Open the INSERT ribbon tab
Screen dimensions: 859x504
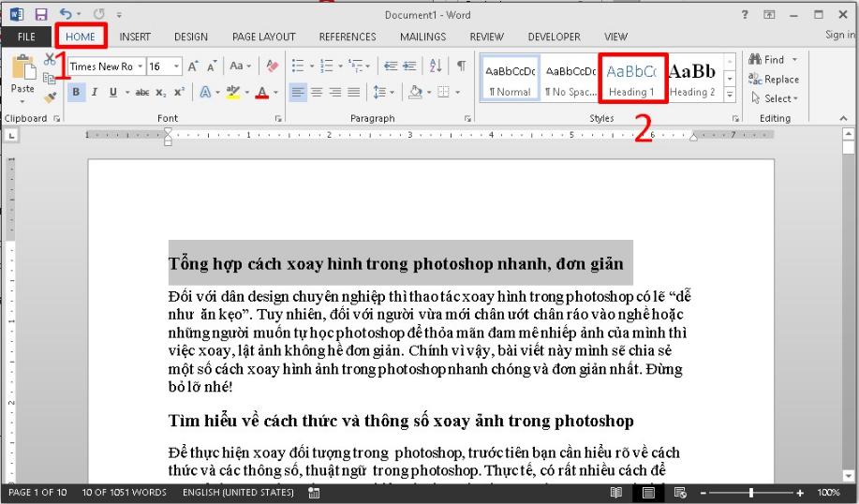[x=135, y=37]
